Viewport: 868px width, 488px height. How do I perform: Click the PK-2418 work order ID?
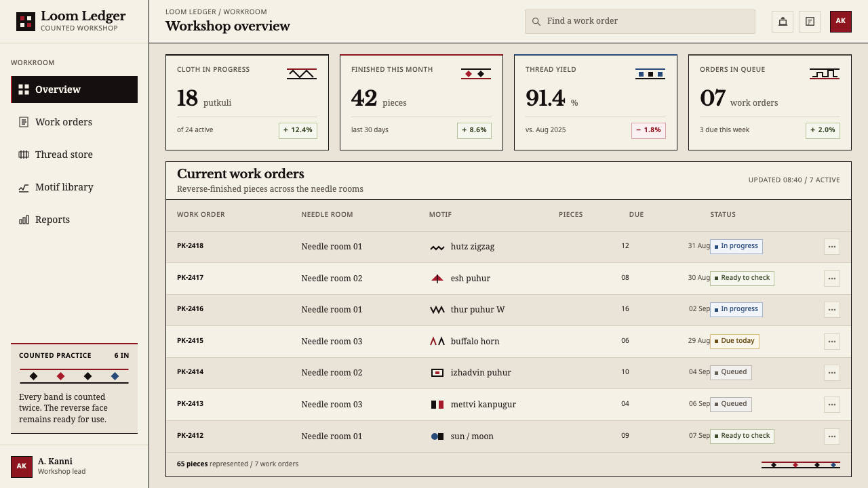point(190,246)
